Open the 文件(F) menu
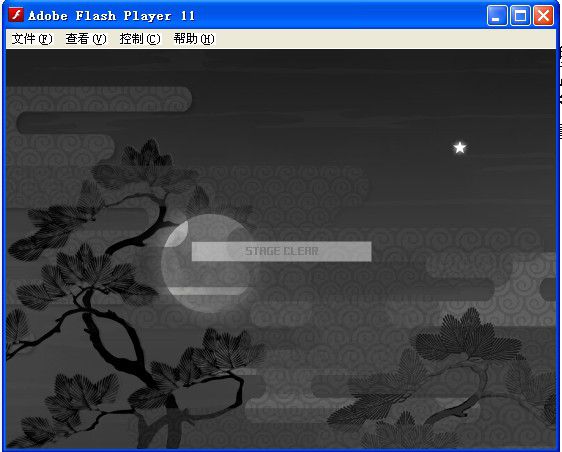The height and width of the screenshot is (452, 562). point(32,39)
